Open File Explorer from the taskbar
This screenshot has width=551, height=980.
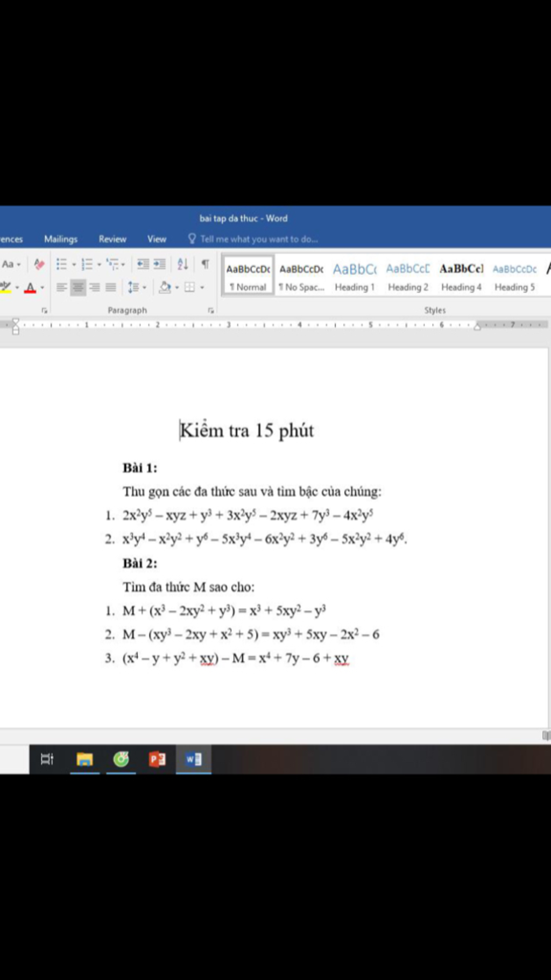click(x=84, y=759)
